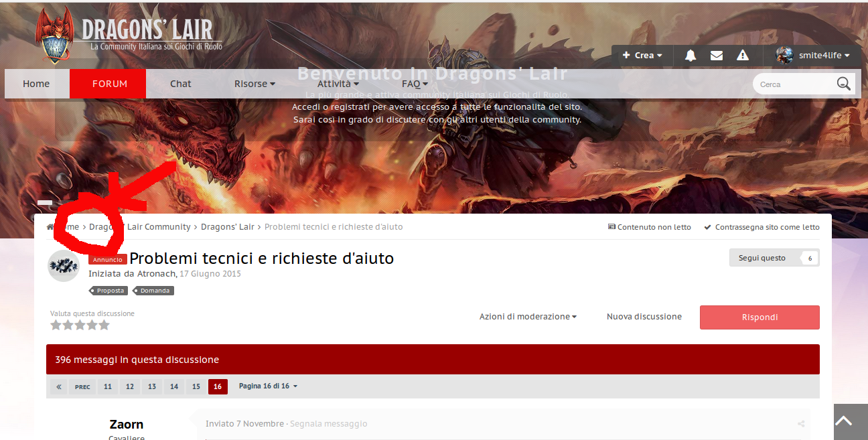Image resolution: width=868 pixels, height=440 pixels.
Task: Open the Chat menu item
Action: click(x=180, y=84)
